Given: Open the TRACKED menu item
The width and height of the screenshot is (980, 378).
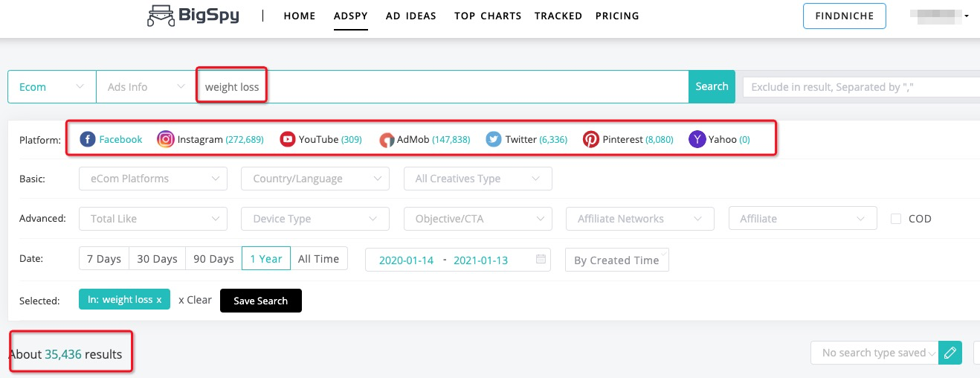Looking at the screenshot, I should coord(558,16).
